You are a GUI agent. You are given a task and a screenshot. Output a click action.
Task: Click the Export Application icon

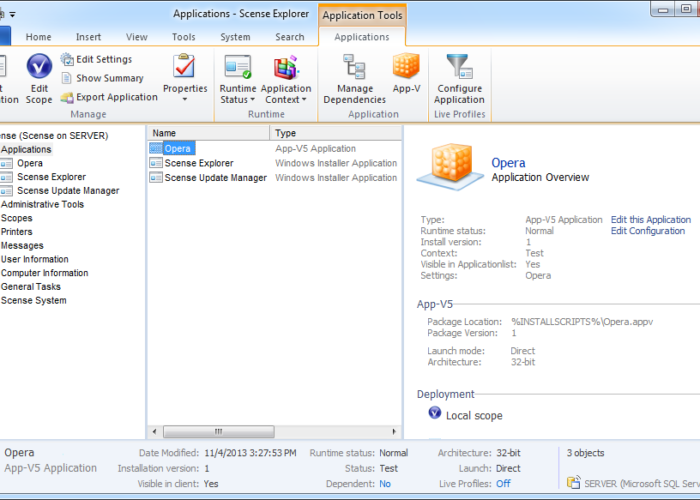point(68,97)
